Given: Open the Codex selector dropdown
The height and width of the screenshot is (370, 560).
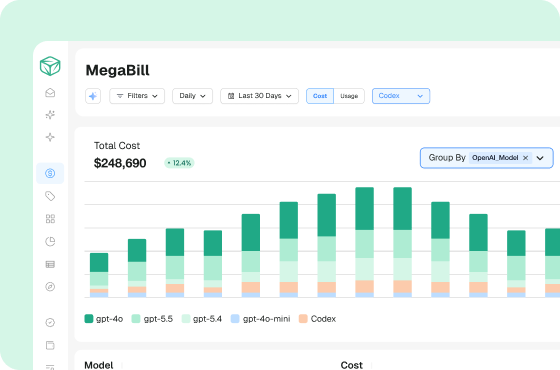Looking at the screenshot, I should pyautogui.click(x=401, y=96).
